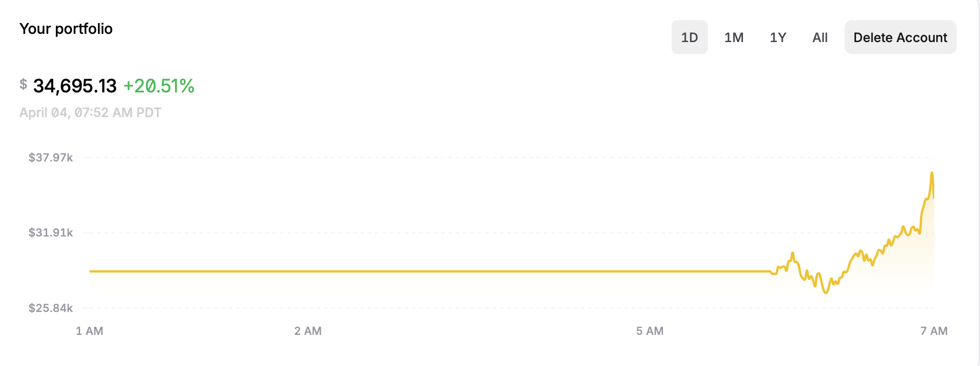Click the green +20.51% change indicator

[x=159, y=86]
